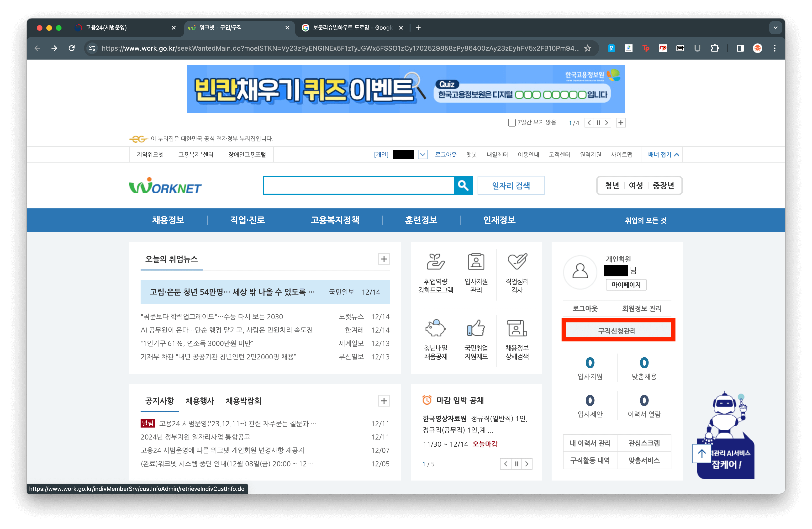Open 청년내일 채움공제 piggy bank icon

435,328
